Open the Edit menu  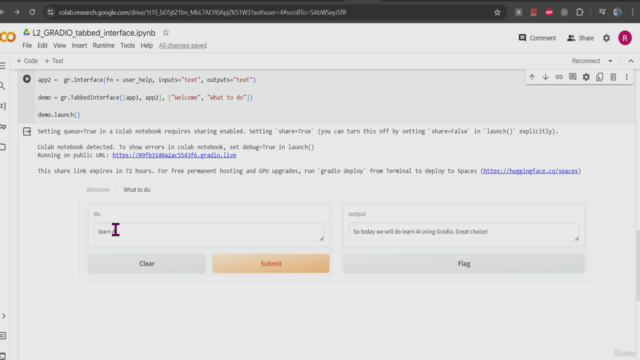[x=42, y=45]
